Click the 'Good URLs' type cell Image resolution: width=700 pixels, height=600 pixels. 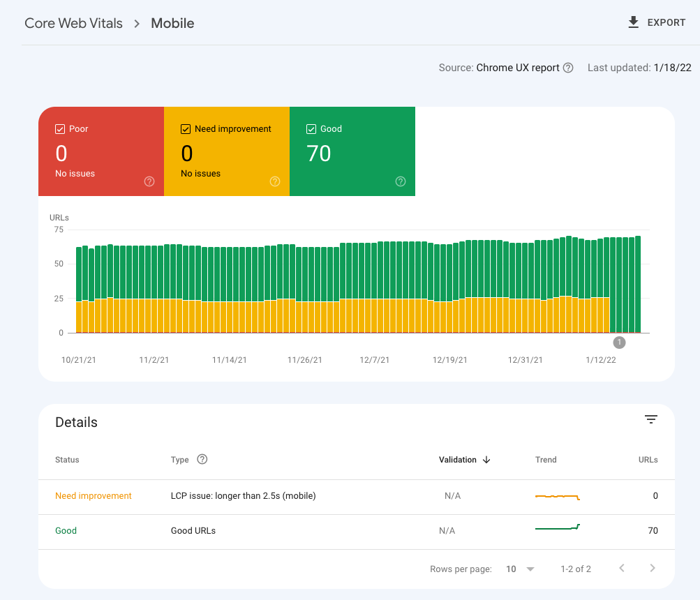(x=193, y=531)
